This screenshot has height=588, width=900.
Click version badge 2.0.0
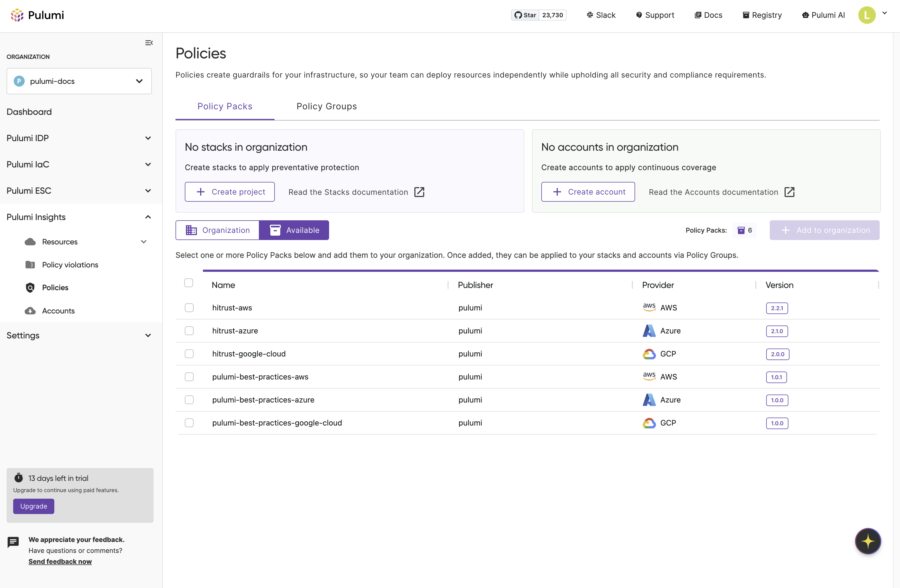pyautogui.click(x=777, y=354)
